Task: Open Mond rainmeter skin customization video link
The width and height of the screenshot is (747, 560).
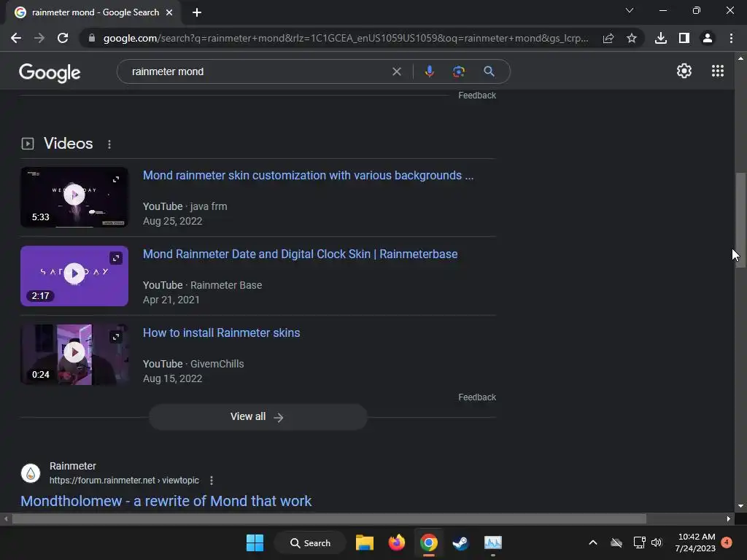Action: [309, 175]
